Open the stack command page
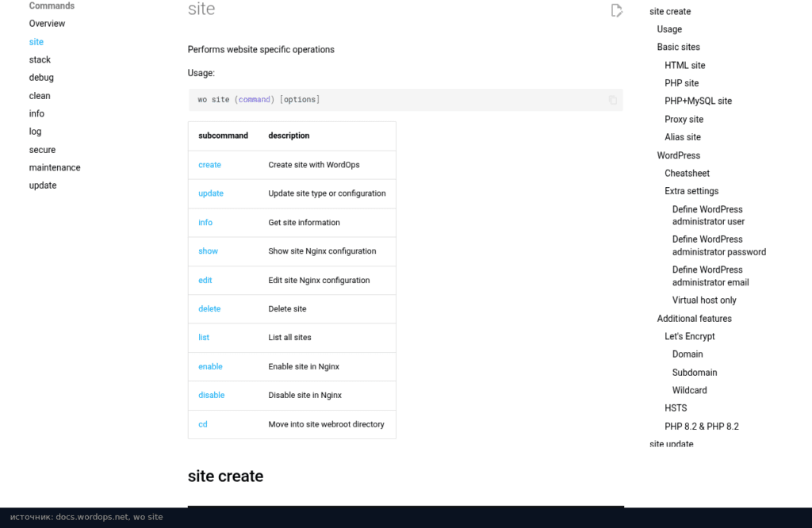Viewport: 812px width, 528px height. click(40, 60)
